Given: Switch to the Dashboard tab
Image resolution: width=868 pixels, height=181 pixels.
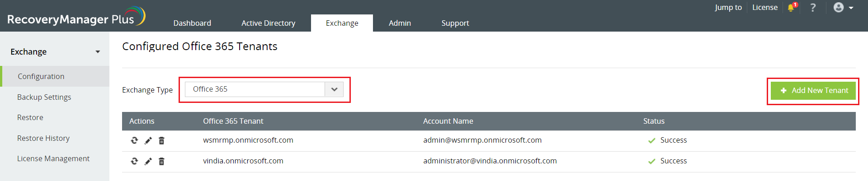Looking at the screenshot, I should (x=192, y=23).
